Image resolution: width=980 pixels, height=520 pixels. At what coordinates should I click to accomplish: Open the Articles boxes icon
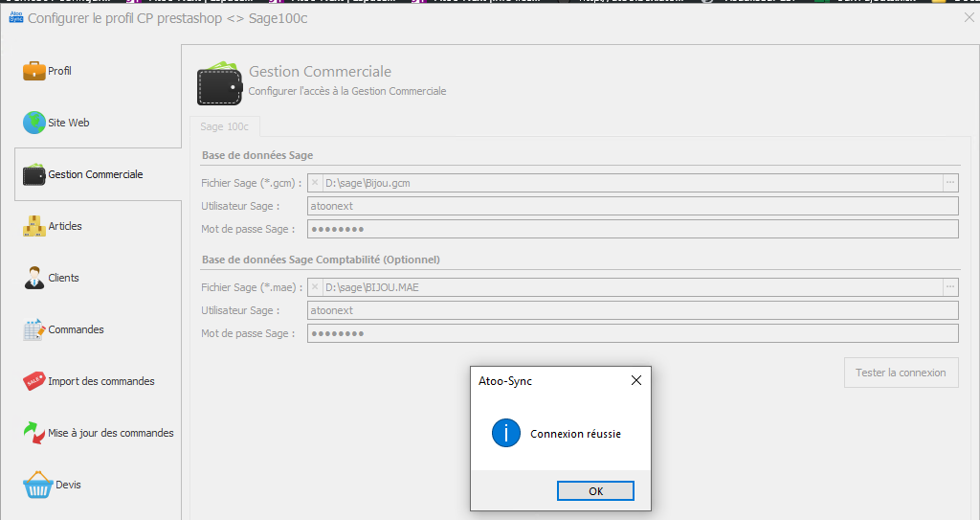coord(33,226)
